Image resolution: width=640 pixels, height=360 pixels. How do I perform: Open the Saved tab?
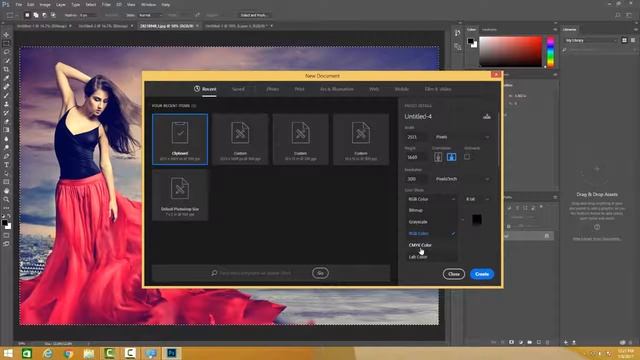(x=238, y=89)
